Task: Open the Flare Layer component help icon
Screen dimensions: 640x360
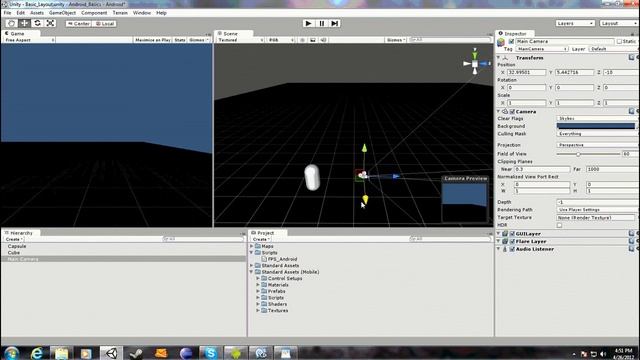Action: point(631,241)
